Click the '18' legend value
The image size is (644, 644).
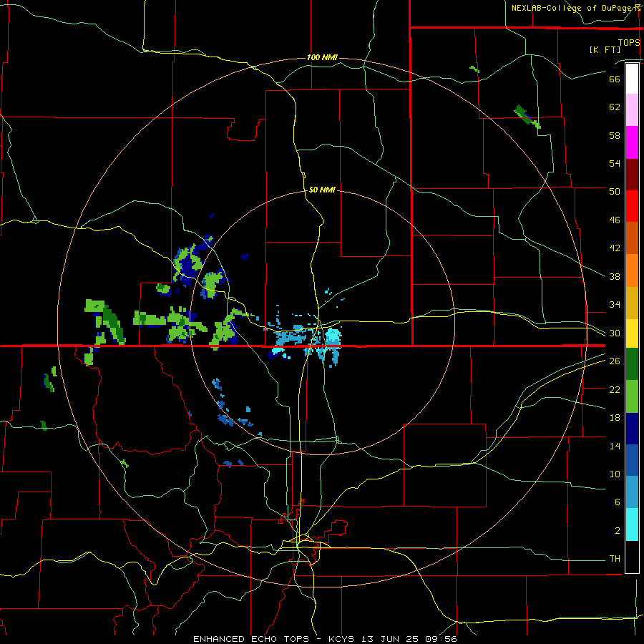point(615,418)
